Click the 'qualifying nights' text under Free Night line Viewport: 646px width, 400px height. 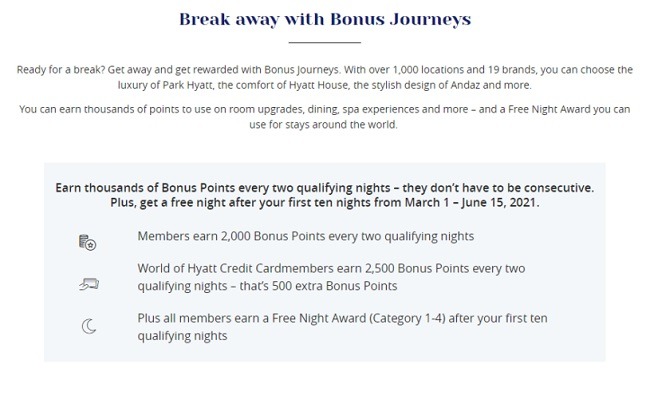coord(182,336)
